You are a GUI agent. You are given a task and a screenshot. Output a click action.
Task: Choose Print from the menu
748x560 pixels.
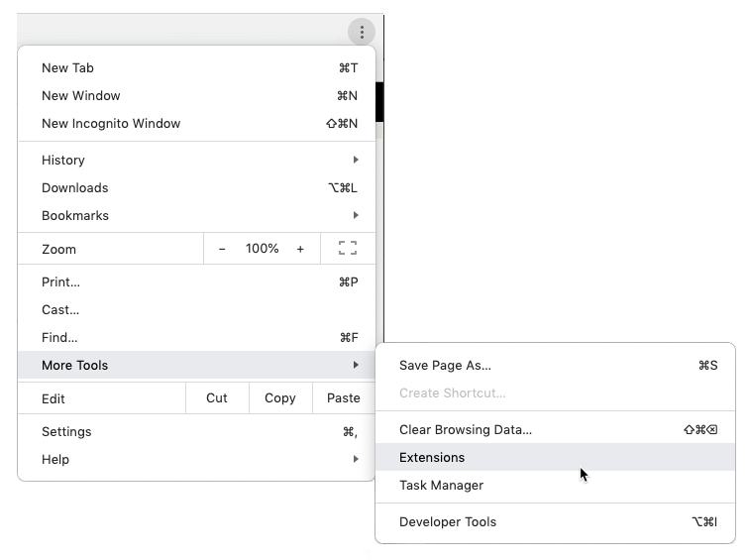pyautogui.click(x=61, y=281)
